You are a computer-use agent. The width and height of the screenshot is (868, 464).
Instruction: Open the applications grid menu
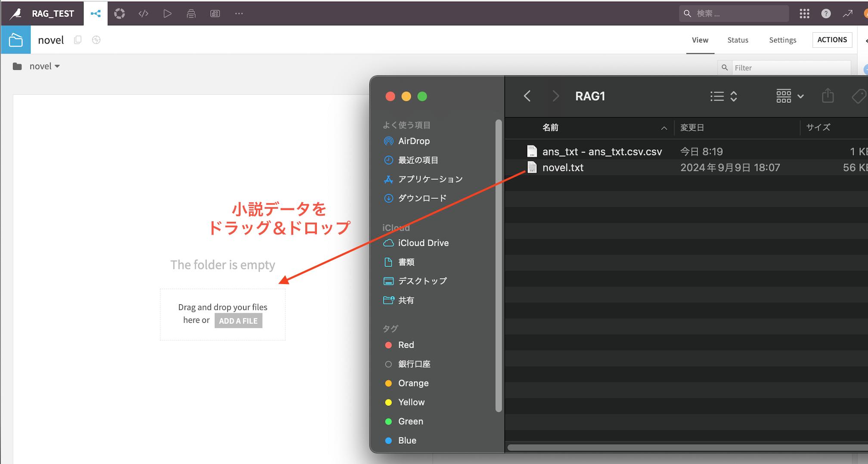[804, 14]
